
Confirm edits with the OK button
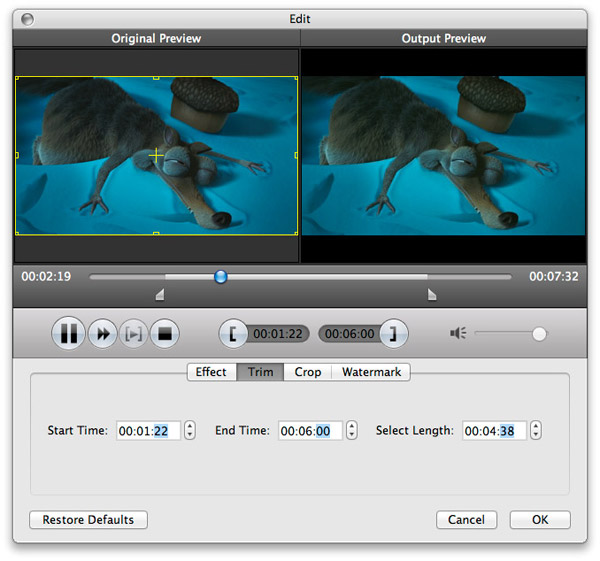[x=540, y=520]
